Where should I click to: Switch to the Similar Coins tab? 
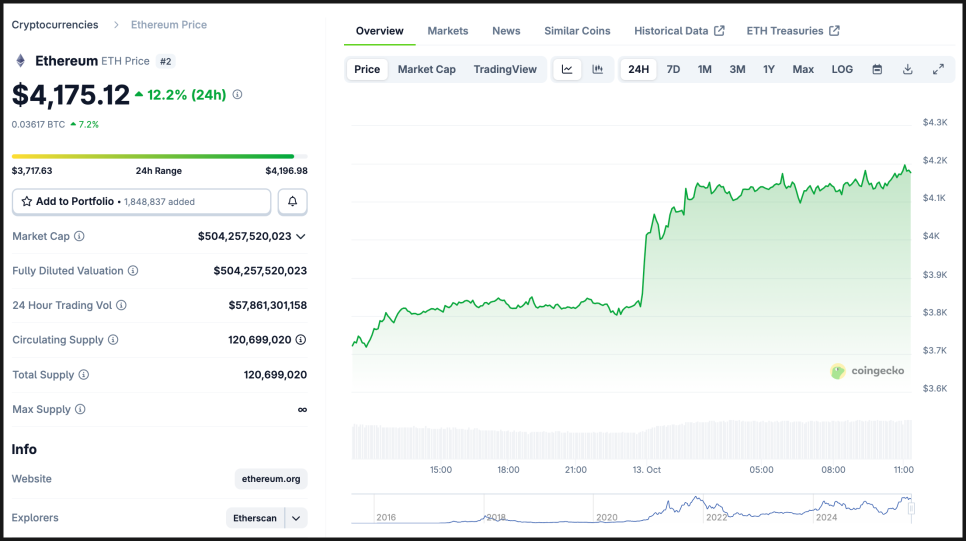pos(577,31)
